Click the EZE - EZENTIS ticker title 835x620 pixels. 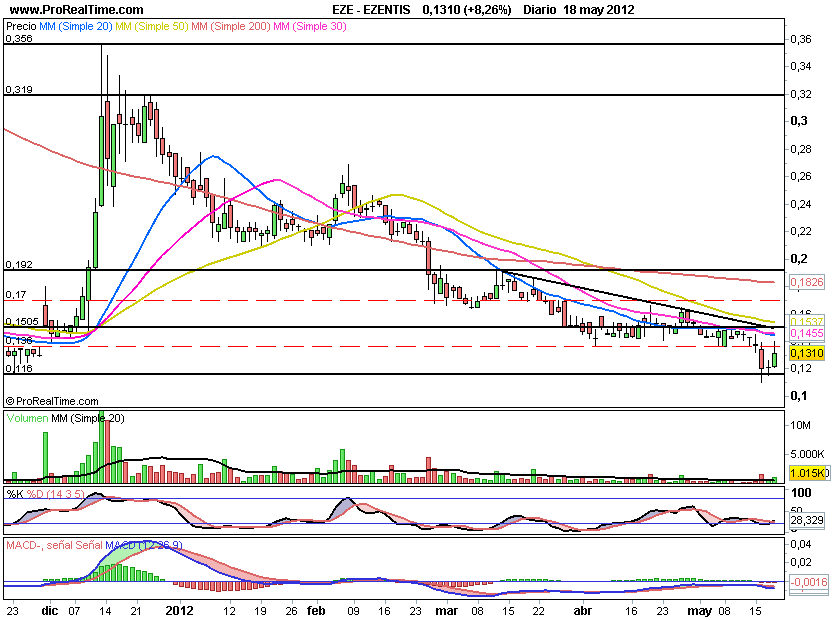coord(371,10)
